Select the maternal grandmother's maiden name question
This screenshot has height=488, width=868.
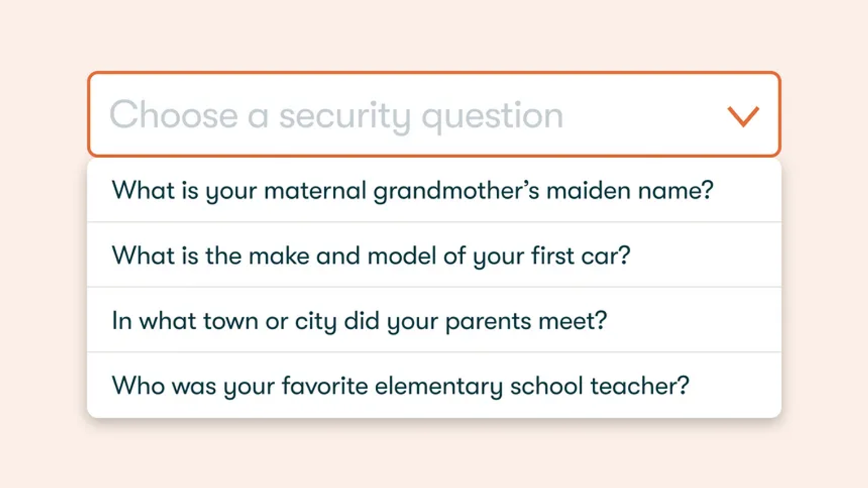[x=434, y=190]
